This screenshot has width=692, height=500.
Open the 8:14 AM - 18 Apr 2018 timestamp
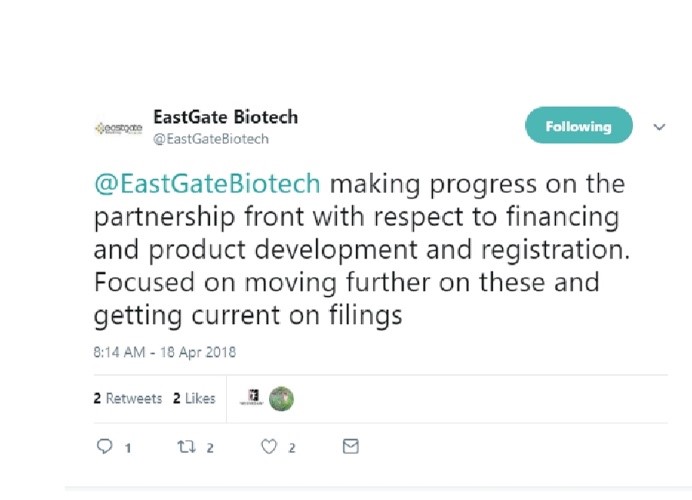point(164,352)
